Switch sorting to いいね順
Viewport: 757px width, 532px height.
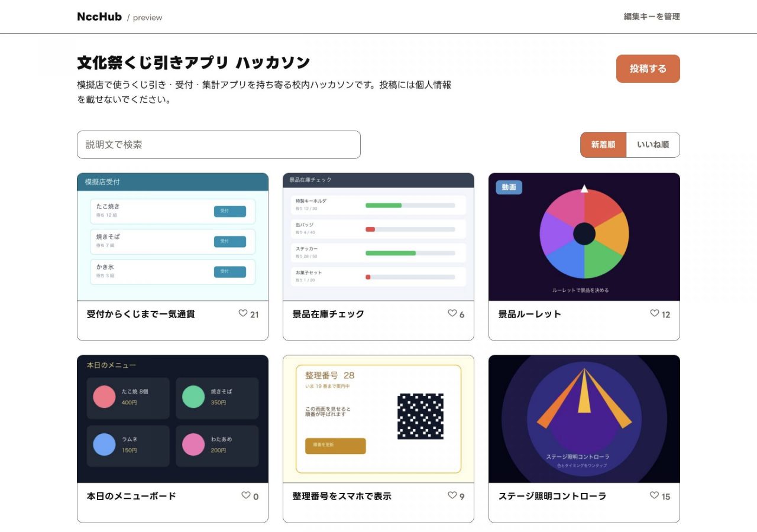pyautogui.click(x=653, y=145)
